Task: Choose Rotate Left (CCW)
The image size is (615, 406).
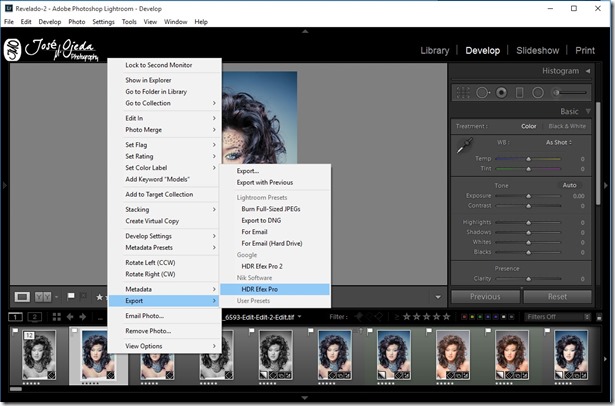Action: click(x=165, y=263)
